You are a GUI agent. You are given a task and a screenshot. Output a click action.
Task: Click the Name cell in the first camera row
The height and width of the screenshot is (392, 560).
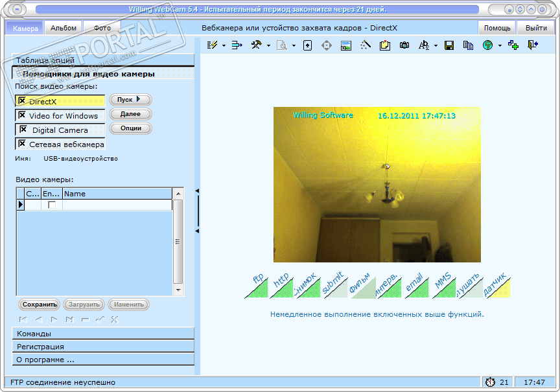(117, 205)
